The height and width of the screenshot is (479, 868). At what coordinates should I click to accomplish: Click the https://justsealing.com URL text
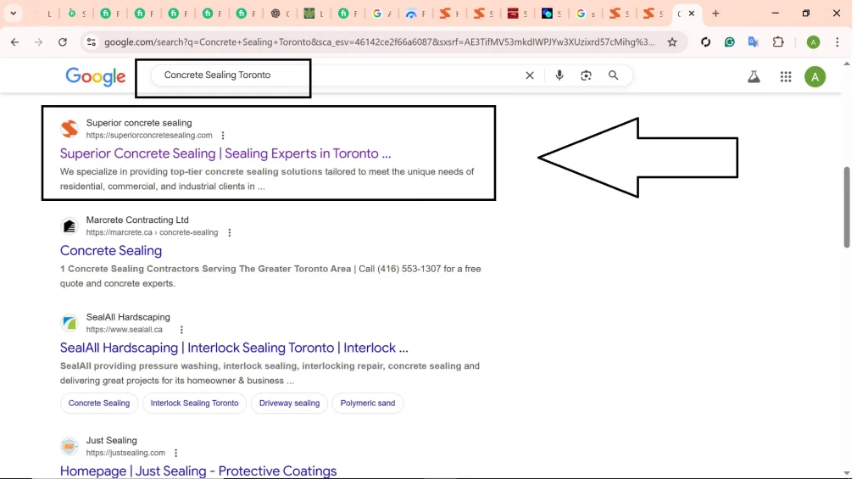[x=125, y=453]
